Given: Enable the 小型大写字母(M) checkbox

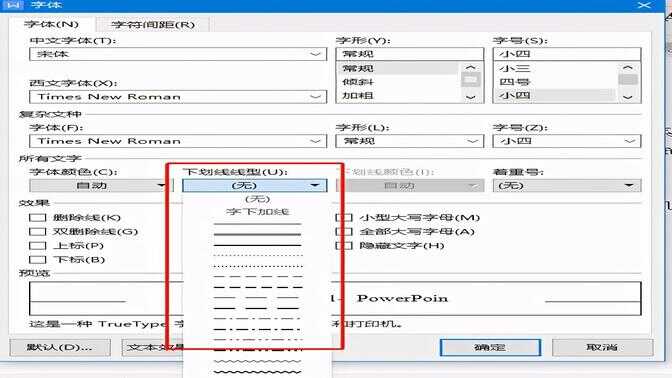Looking at the screenshot, I should coord(345,218).
